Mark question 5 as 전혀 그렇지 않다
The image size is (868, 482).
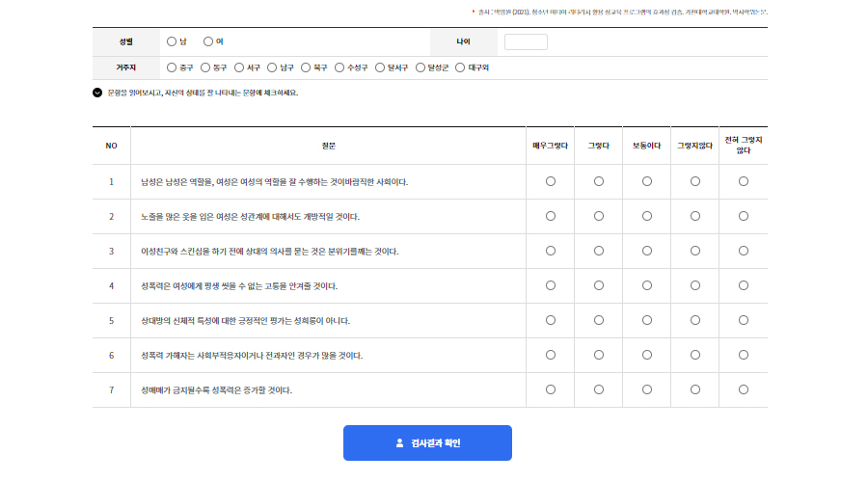[x=744, y=320]
